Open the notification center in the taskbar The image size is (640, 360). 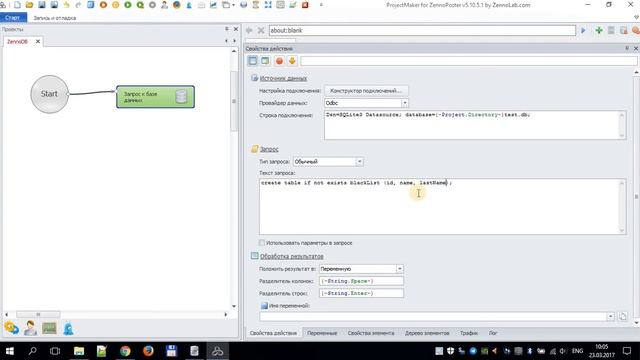tap(627, 351)
